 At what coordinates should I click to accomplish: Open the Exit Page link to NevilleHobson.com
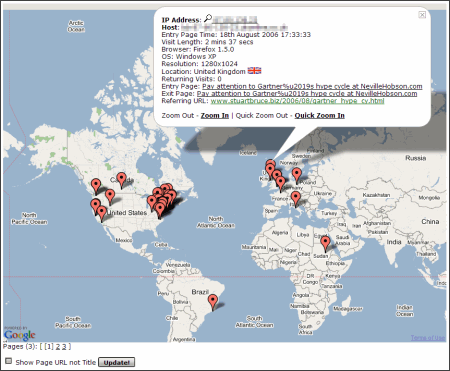(x=307, y=94)
